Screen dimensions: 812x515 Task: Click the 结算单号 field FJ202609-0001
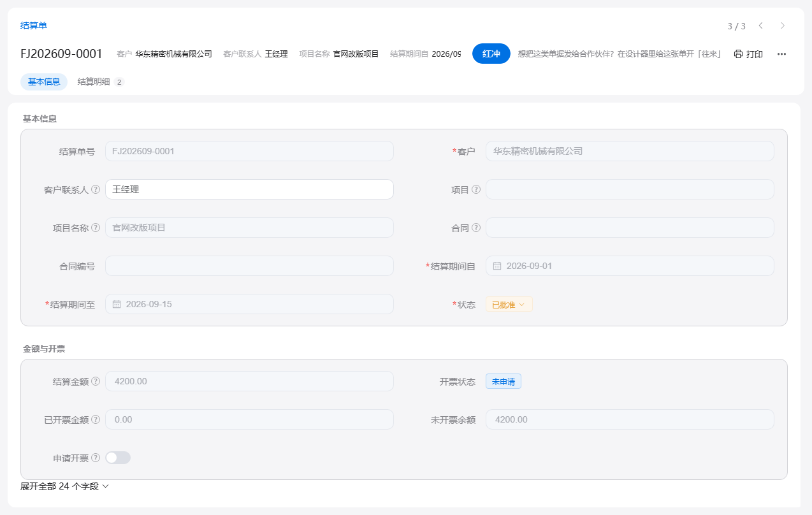click(x=249, y=151)
